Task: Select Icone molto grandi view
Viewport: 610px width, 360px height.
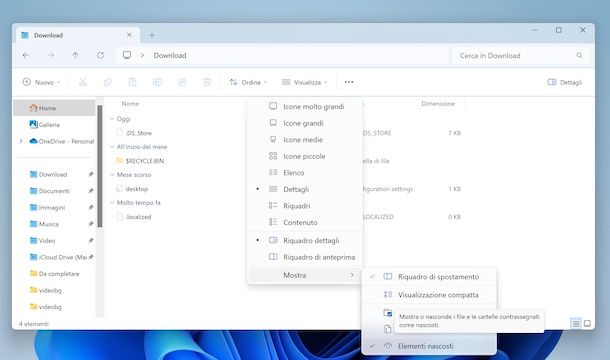Action: [x=305, y=106]
